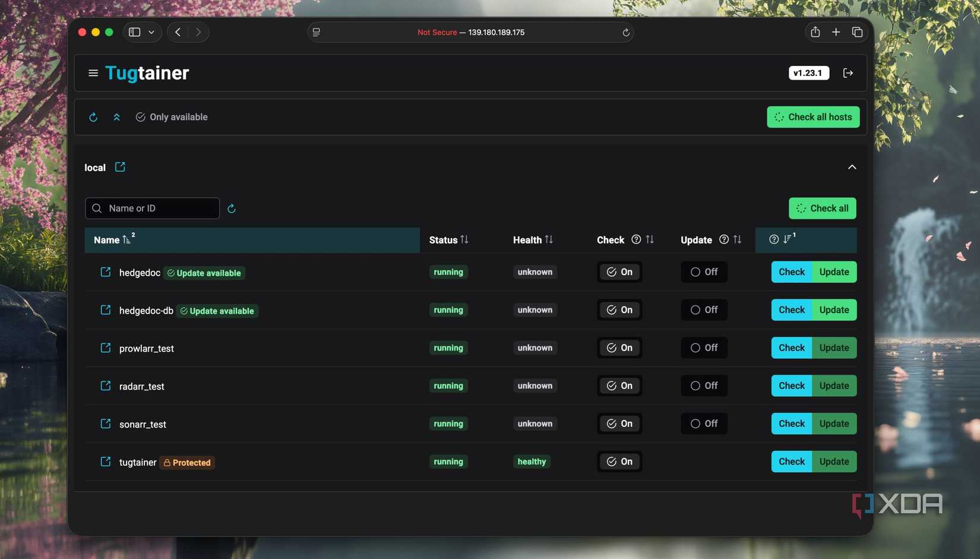Screen dimensions: 980x559
Task: Open the Update column help icon
Action: (x=723, y=239)
